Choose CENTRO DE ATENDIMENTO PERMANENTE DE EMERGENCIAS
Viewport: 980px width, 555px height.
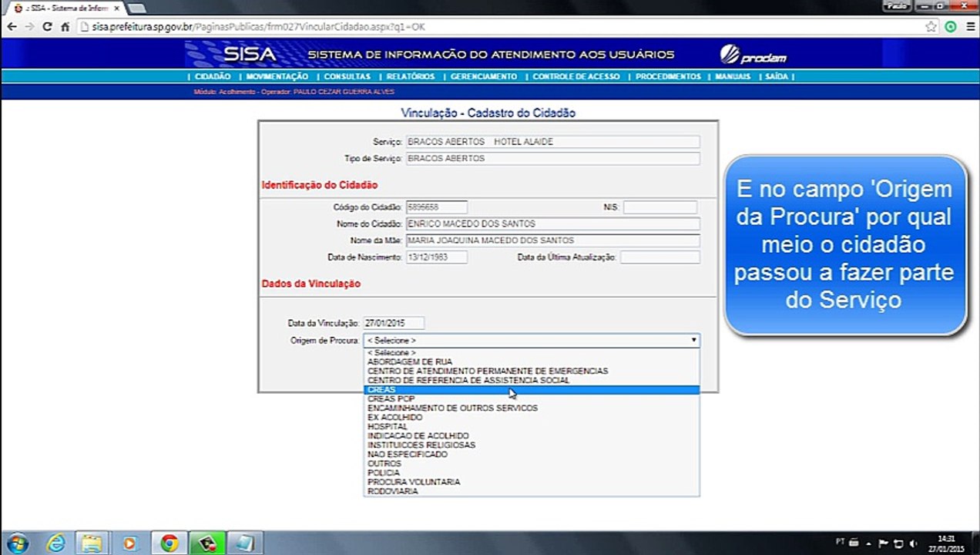click(x=532, y=372)
